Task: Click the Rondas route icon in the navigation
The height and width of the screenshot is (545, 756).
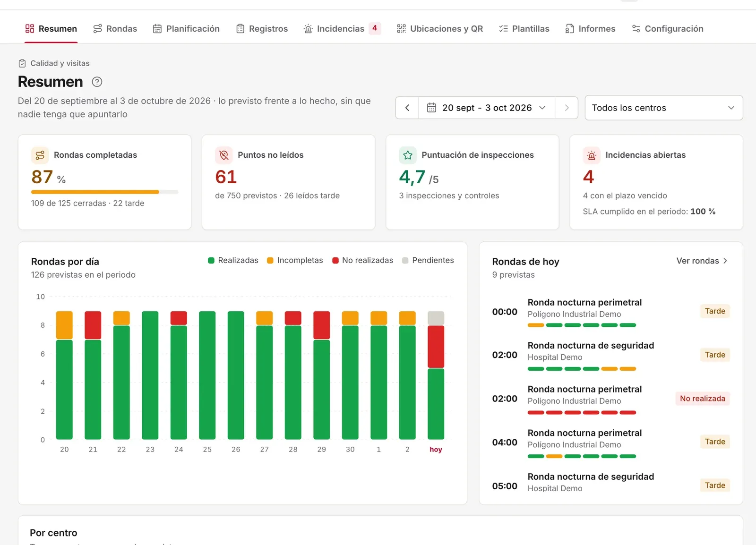Action: (x=97, y=29)
